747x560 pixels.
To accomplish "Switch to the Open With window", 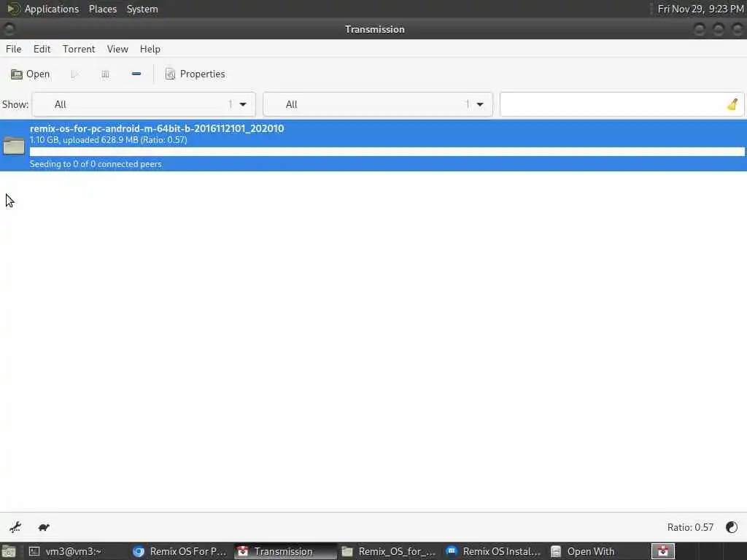I will [597, 551].
